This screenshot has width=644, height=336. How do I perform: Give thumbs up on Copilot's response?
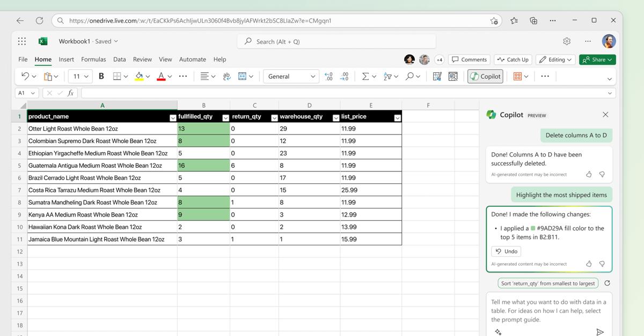coord(589,264)
